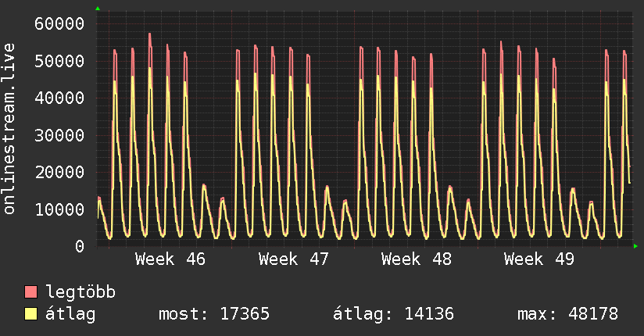Click the onlinestream.live vertical axis title

(x=9, y=129)
